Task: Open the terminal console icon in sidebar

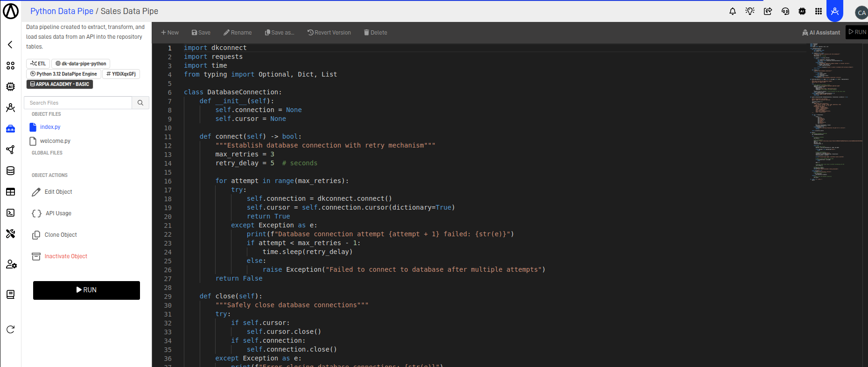Action: [10, 213]
